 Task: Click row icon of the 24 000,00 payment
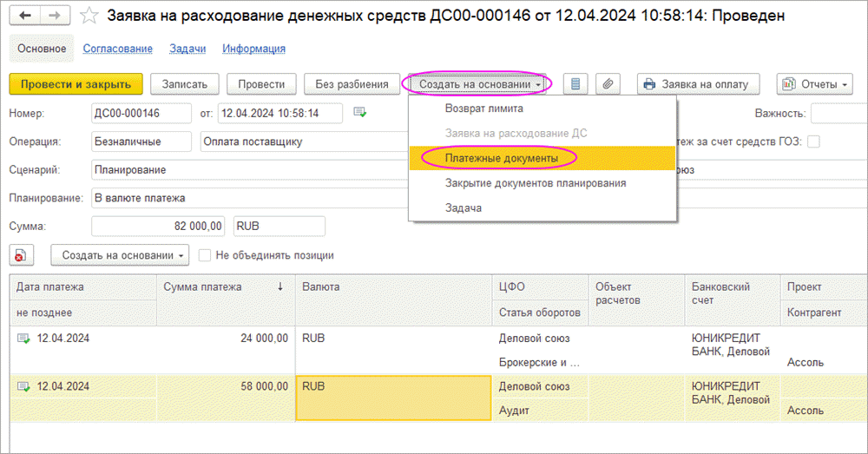[x=23, y=339]
